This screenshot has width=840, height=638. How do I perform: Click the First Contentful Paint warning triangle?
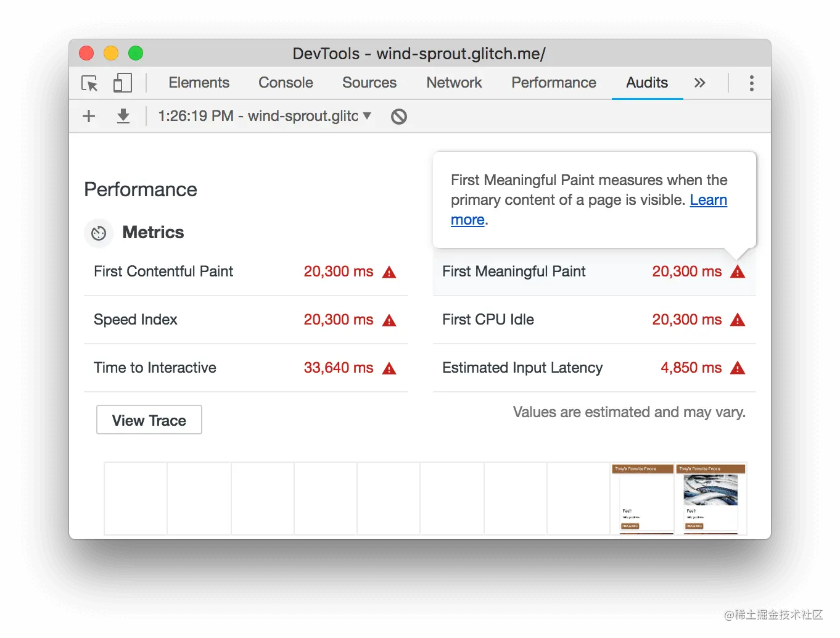click(x=389, y=272)
